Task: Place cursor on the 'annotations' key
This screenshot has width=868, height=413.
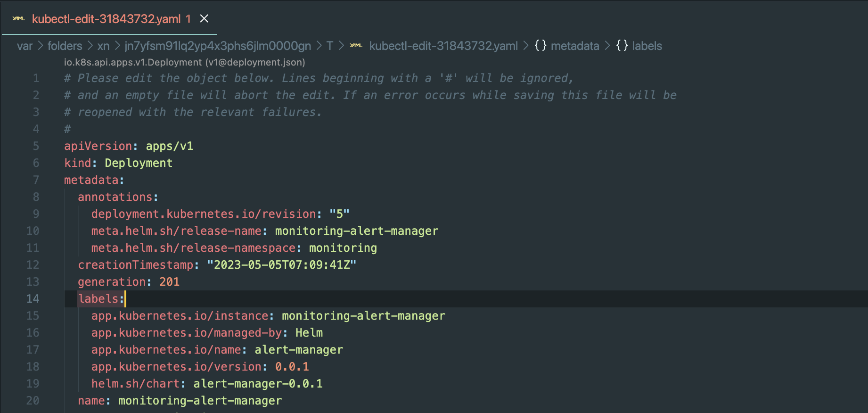Action: point(115,197)
